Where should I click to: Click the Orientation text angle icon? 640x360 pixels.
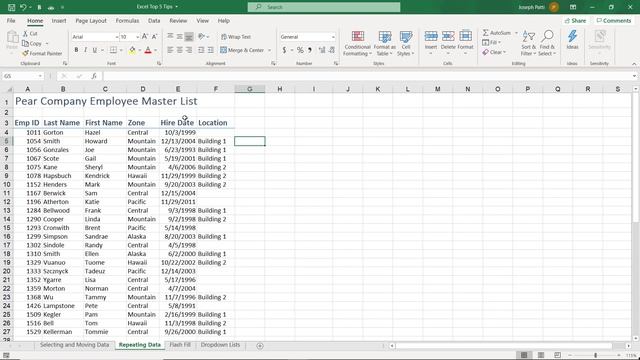point(201,37)
